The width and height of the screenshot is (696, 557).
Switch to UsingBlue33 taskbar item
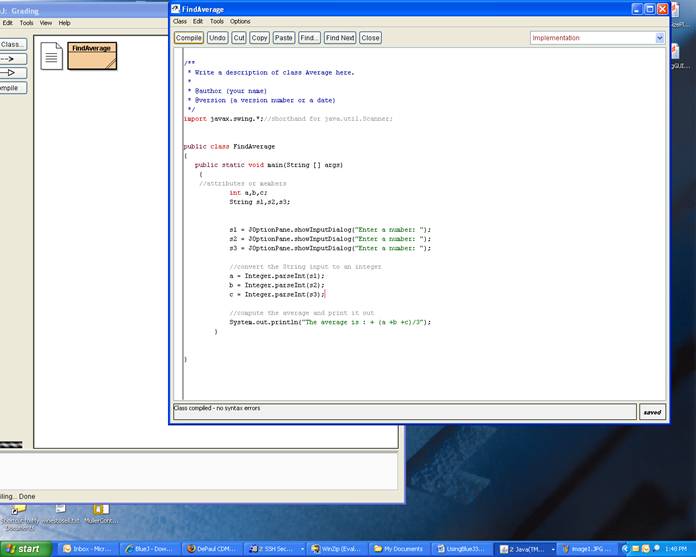tap(461, 549)
